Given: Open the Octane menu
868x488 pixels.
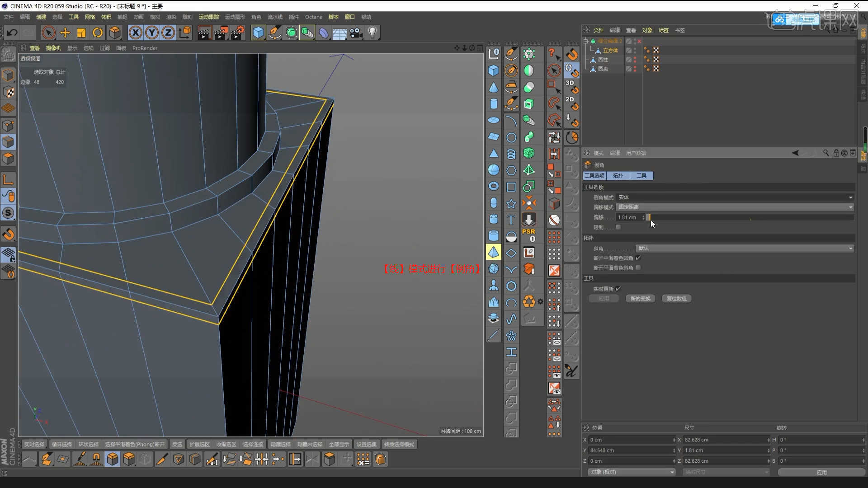Looking at the screenshot, I should pyautogui.click(x=313, y=17).
